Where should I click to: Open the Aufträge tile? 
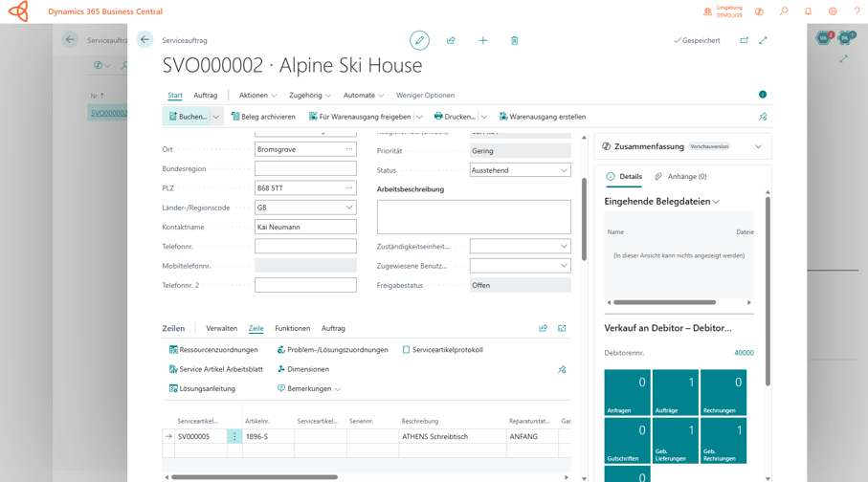tap(675, 392)
